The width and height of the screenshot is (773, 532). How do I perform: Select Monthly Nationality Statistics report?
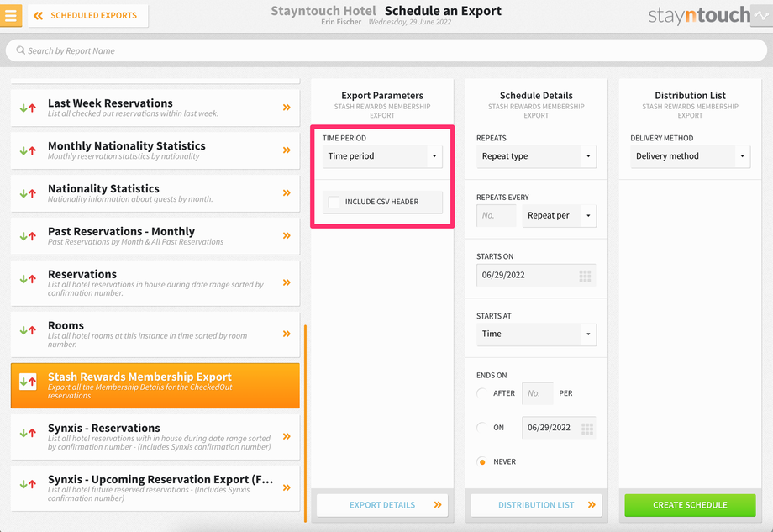coord(155,150)
